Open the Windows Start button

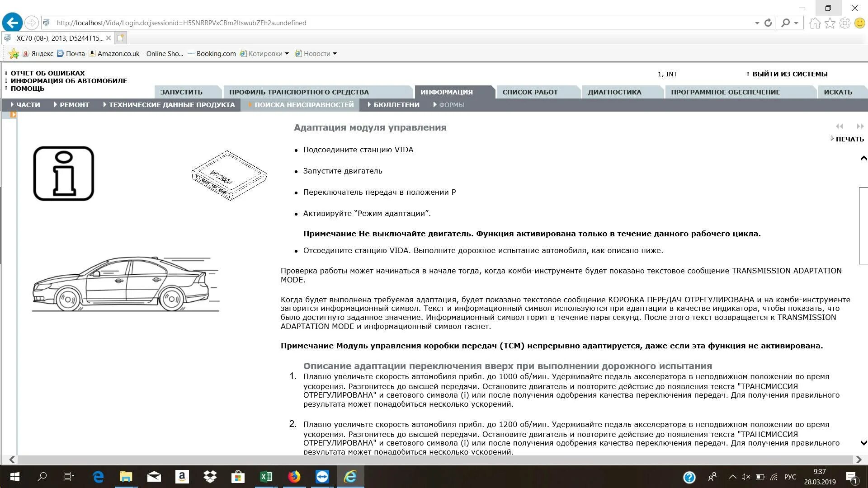(x=14, y=477)
